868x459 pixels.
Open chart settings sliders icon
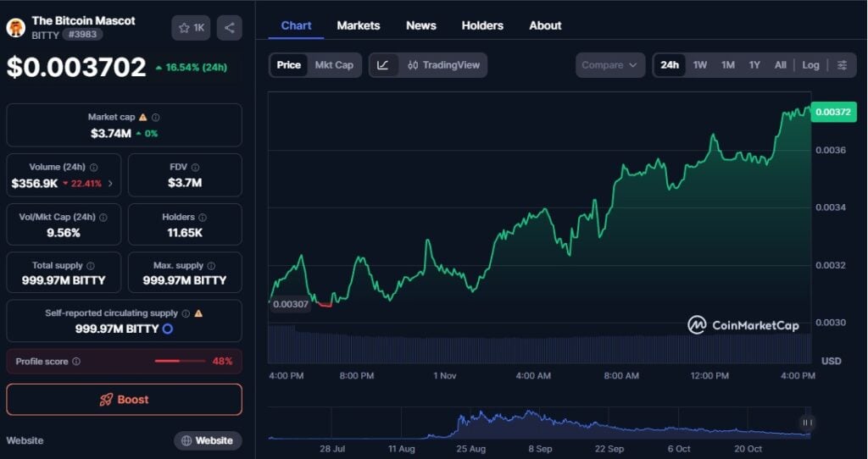[842, 65]
